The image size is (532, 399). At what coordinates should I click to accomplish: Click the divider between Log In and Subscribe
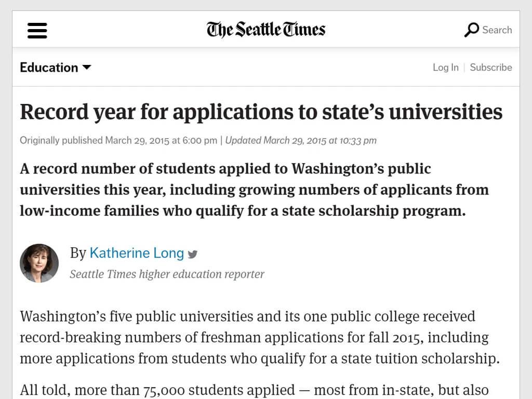pos(464,68)
